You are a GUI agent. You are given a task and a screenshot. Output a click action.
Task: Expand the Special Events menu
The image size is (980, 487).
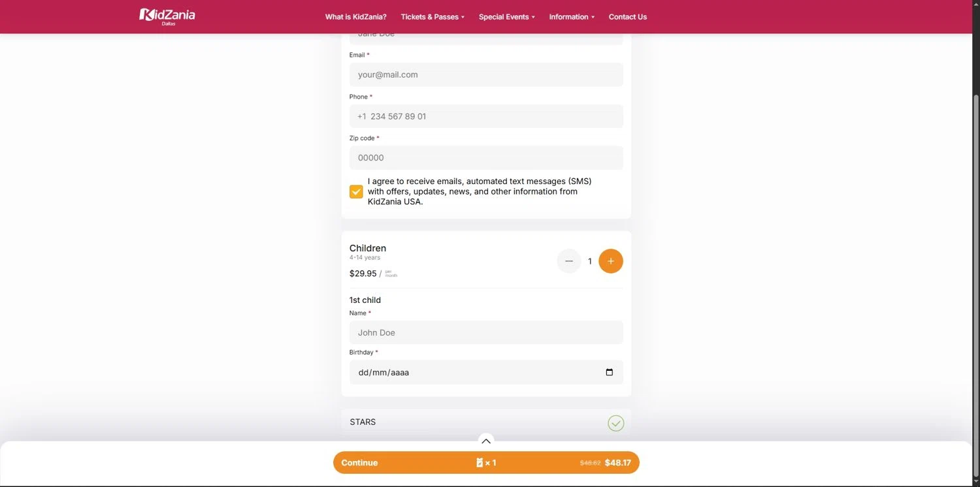[x=506, y=17]
